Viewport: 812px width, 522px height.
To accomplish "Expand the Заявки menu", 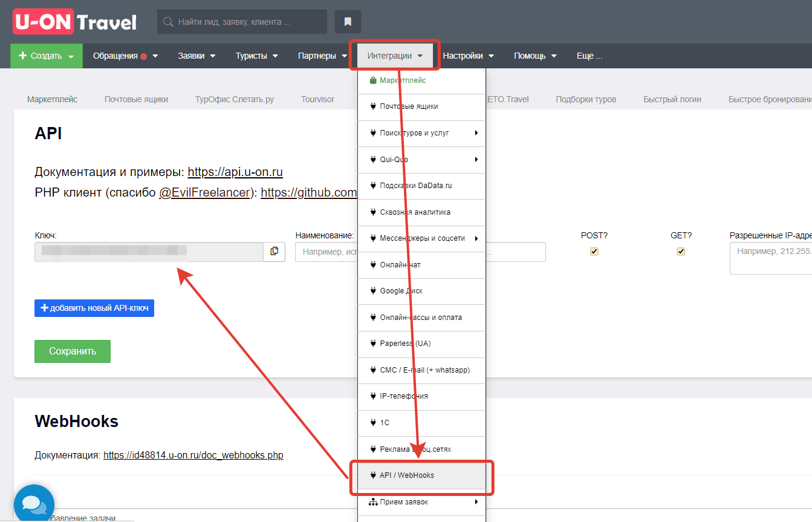I will tap(197, 56).
